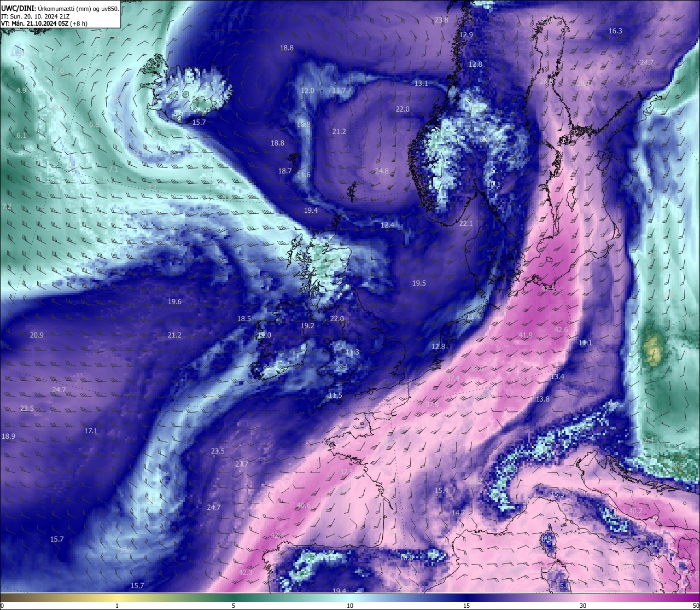700x610 pixels.
Task: Click the colour scale bar legend
Action: 350,598
